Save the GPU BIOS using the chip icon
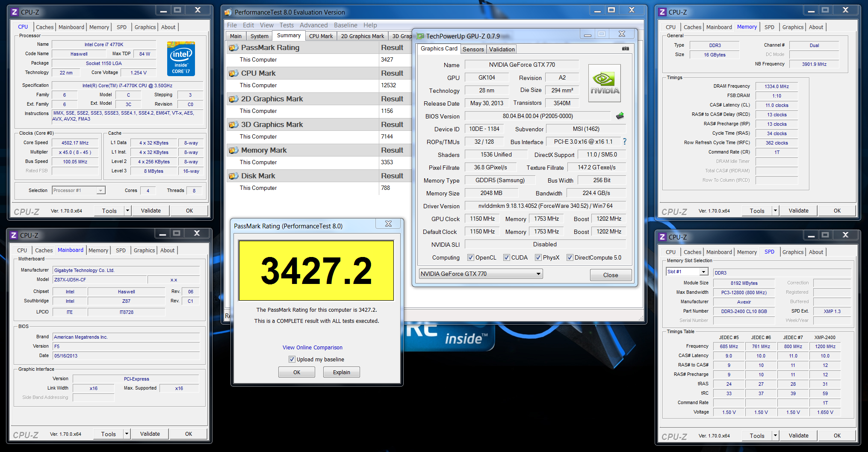The height and width of the screenshot is (452, 868). [x=620, y=116]
